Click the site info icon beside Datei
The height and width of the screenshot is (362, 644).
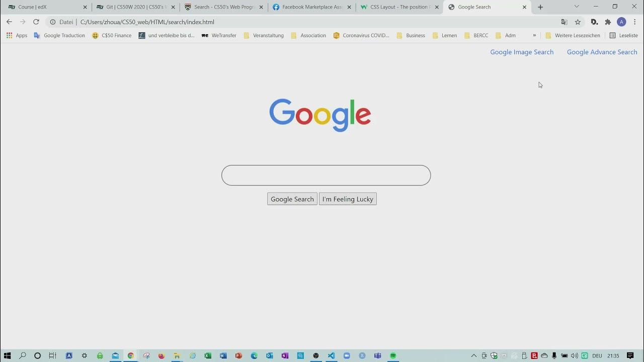[x=53, y=22]
